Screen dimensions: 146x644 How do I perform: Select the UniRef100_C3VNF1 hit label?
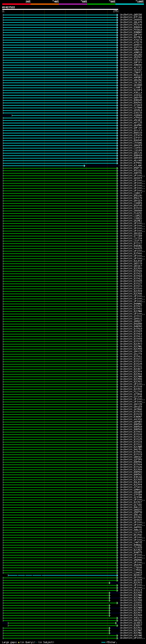[131, 87]
